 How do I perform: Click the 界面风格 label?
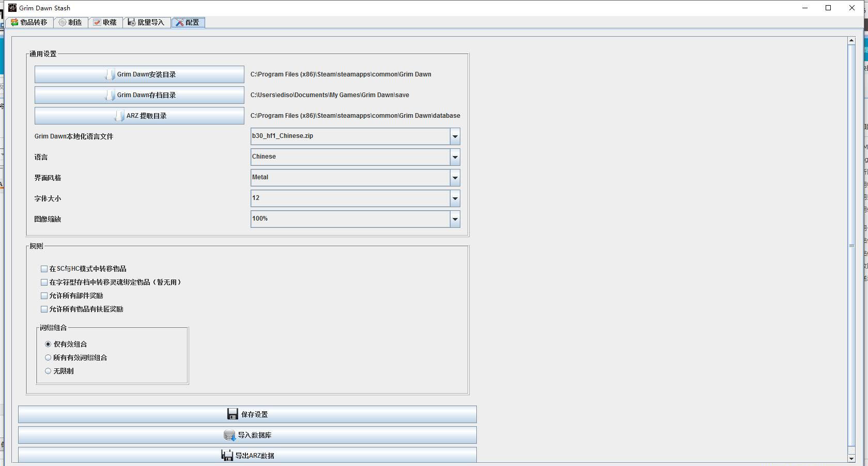click(x=48, y=178)
